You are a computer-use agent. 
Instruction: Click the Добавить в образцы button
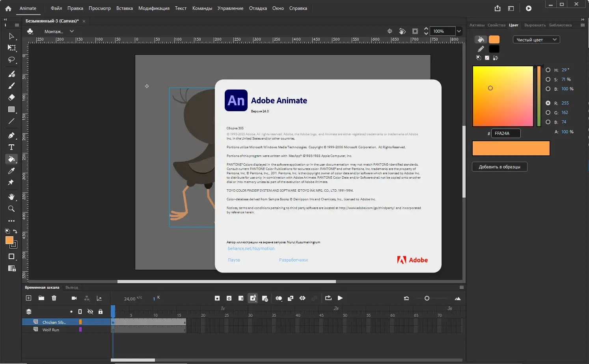[x=500, y=167]
